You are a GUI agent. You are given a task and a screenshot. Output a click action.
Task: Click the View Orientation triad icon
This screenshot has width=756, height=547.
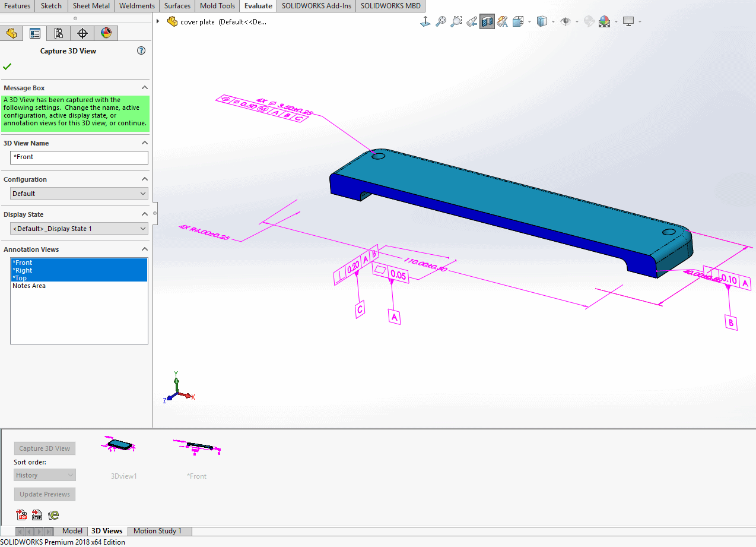(425, 22)
